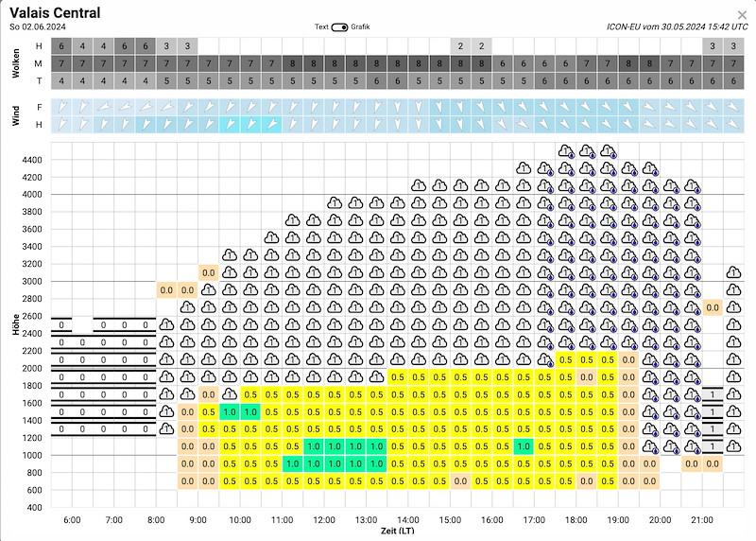
Task: Click the 18:00 time axis label
Action: (576, 520)
